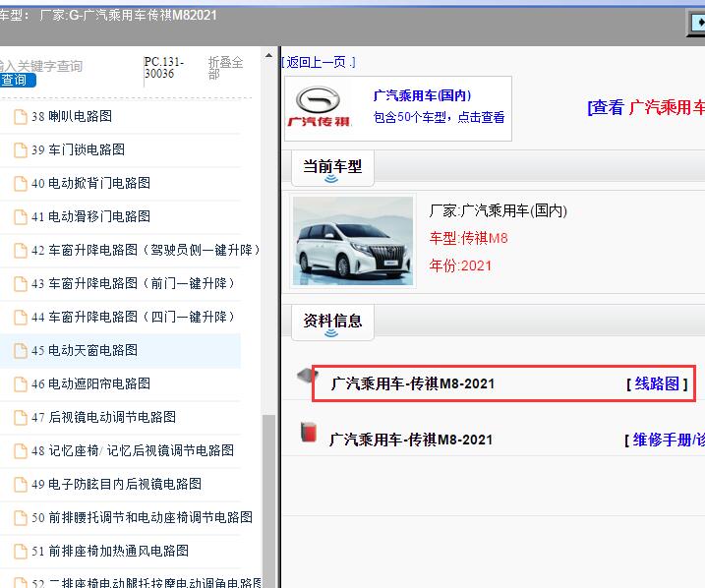Open the 线路图 link
The width and height of the screenshot is (705, 588).
(x=657, y=383)
